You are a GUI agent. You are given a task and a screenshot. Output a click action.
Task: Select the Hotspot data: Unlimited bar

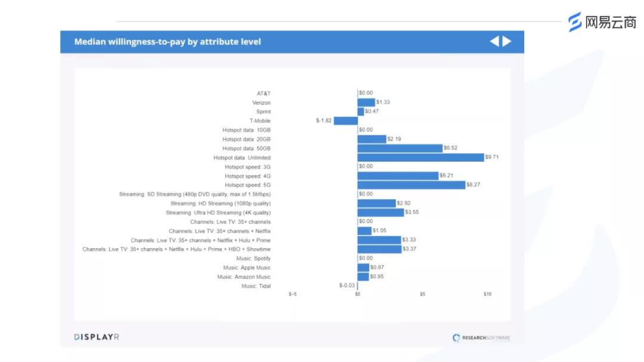point(420,157)
